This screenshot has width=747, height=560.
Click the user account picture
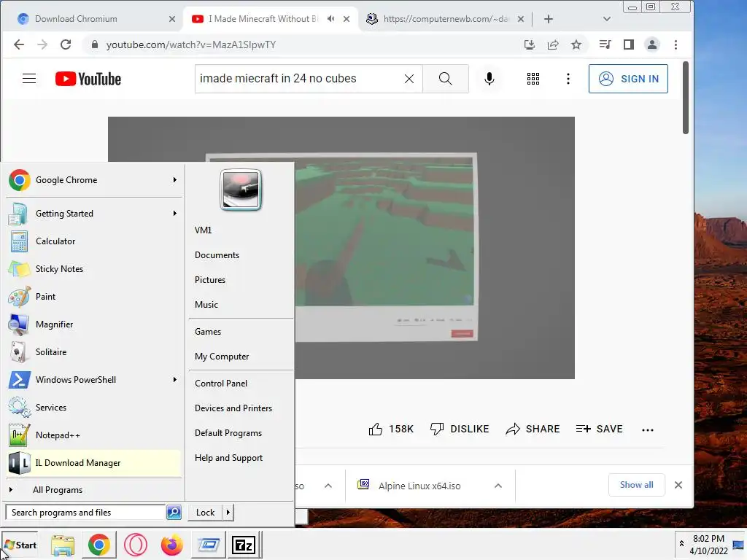click(241, 190)
